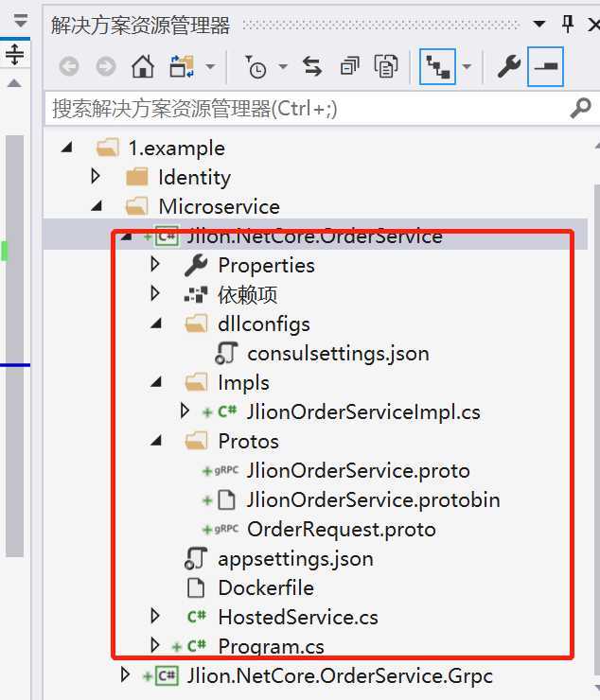
Task: Expand the Identity folder
Action: (96, 176)
